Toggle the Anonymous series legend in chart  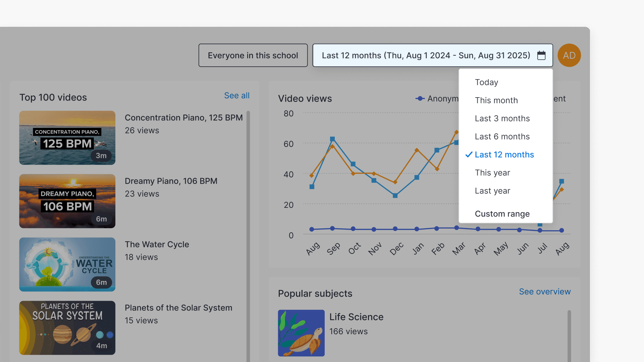(x=437, y=99)
